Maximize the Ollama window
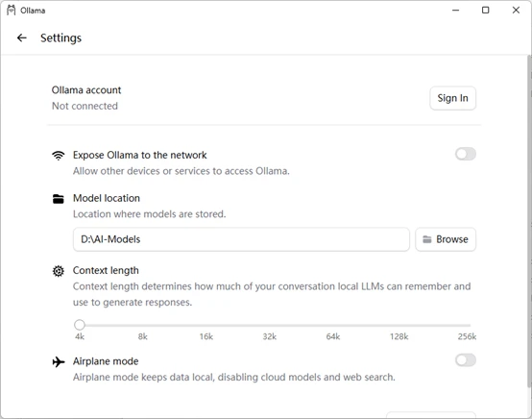Viewport: 532px width, 419px height. (486, 11)
